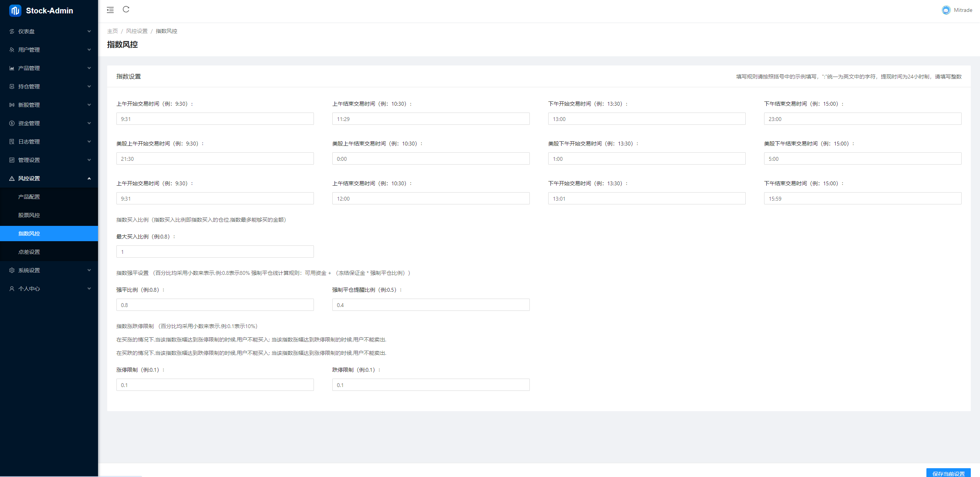Click the page refresh icon

pyautogui.click(x=126, y=10)
